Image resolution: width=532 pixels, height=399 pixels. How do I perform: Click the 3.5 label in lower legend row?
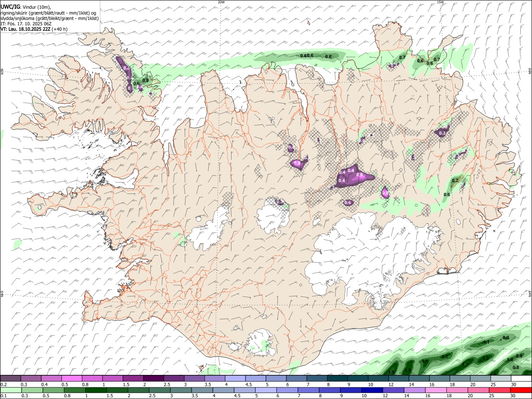pyautogui.click(x=195, y=396)
